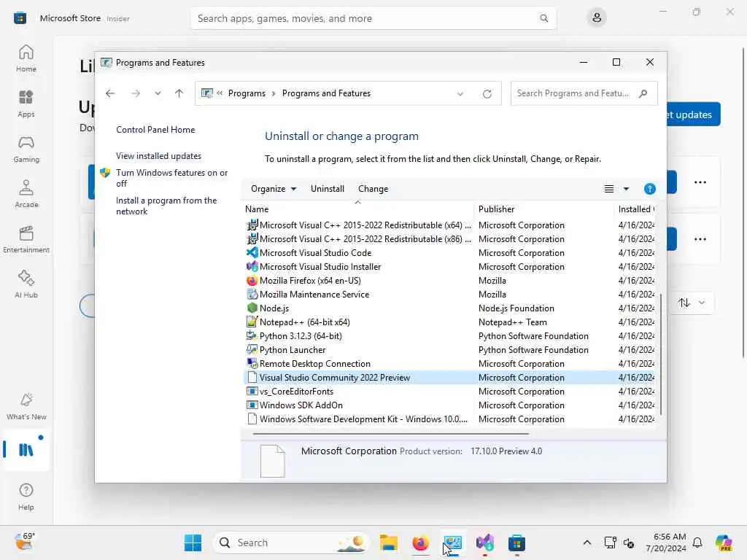Screen dimensions: 747x560
Task: Select vs_CoreEditorFonts entry
Action: point(449,392)
